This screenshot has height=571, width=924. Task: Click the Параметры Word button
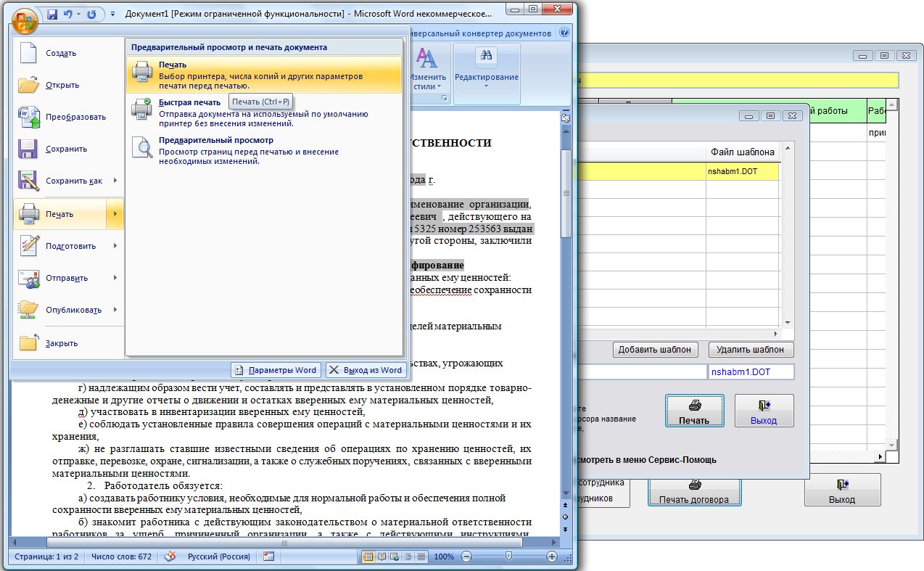point(276,370)
